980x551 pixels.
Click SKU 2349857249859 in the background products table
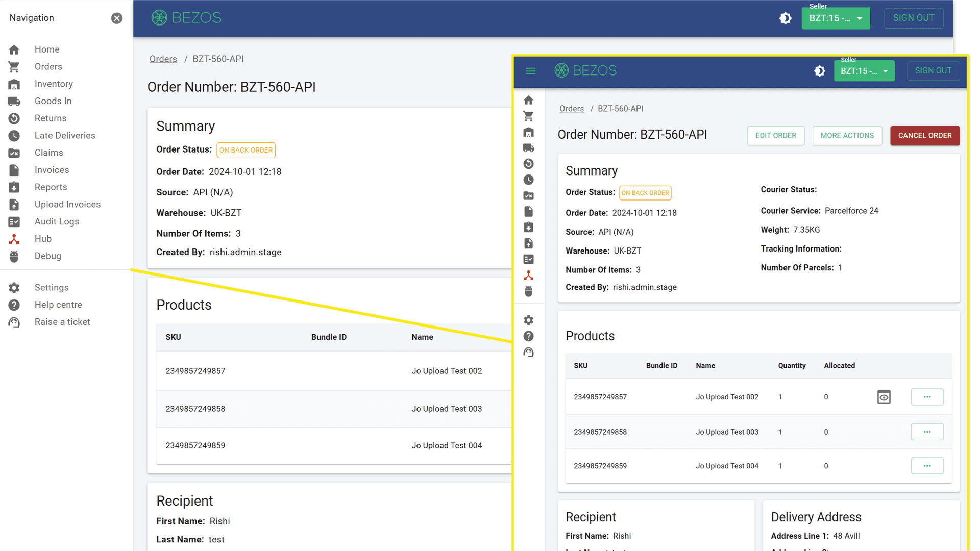click(195, 446)
